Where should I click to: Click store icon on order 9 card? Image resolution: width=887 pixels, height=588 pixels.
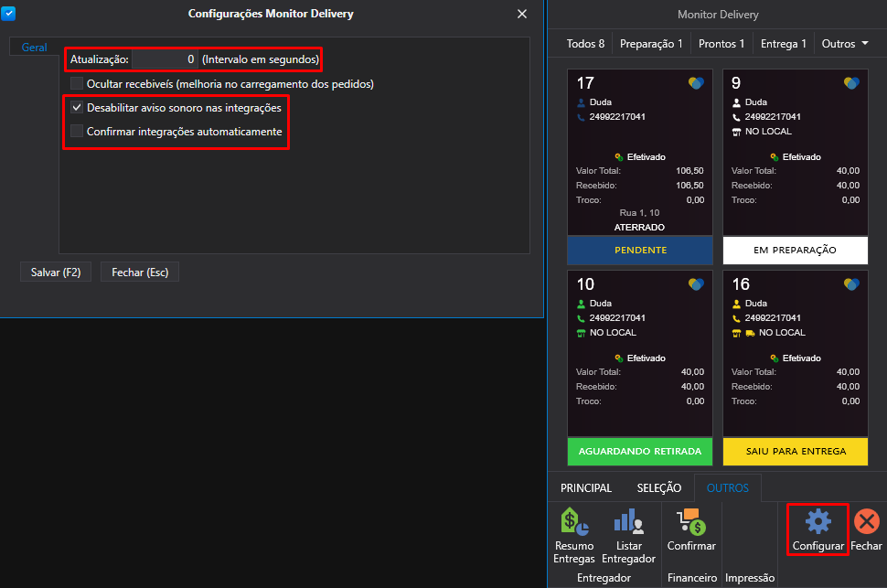pos(736,132)
